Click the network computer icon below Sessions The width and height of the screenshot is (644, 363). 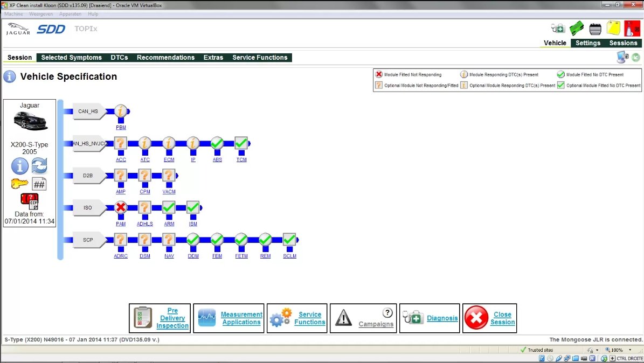[622, 57]
